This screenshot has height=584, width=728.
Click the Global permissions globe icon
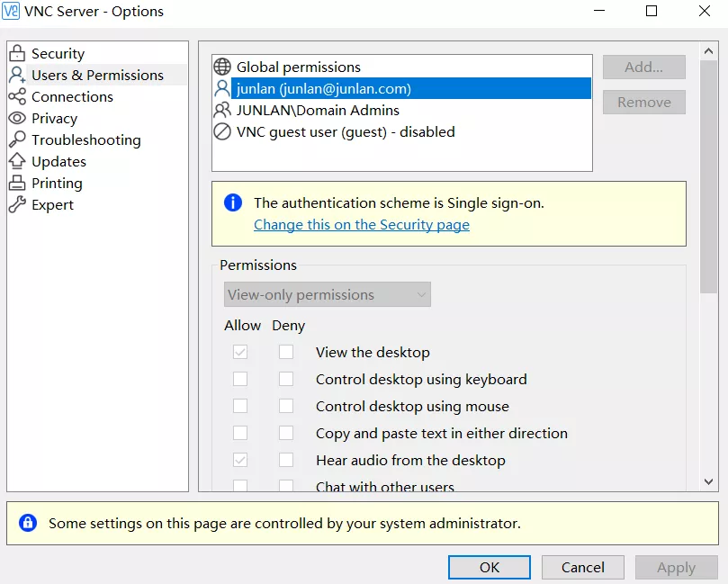point(222,67)
